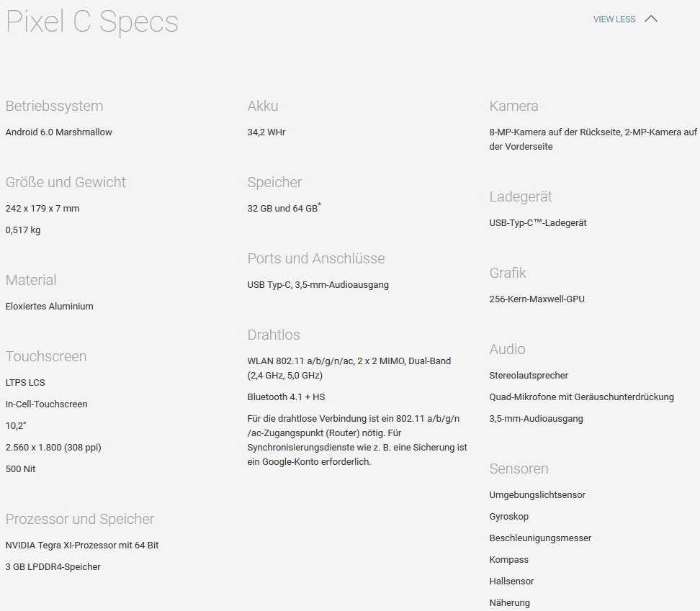Click the Android 6.0 Marshmallow text

click(x=58, y=132)
